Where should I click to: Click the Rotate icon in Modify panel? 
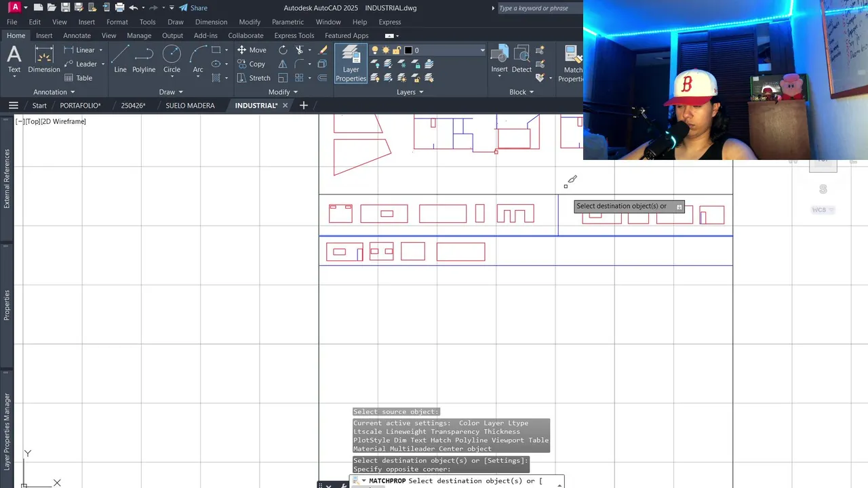pos(283,50)
